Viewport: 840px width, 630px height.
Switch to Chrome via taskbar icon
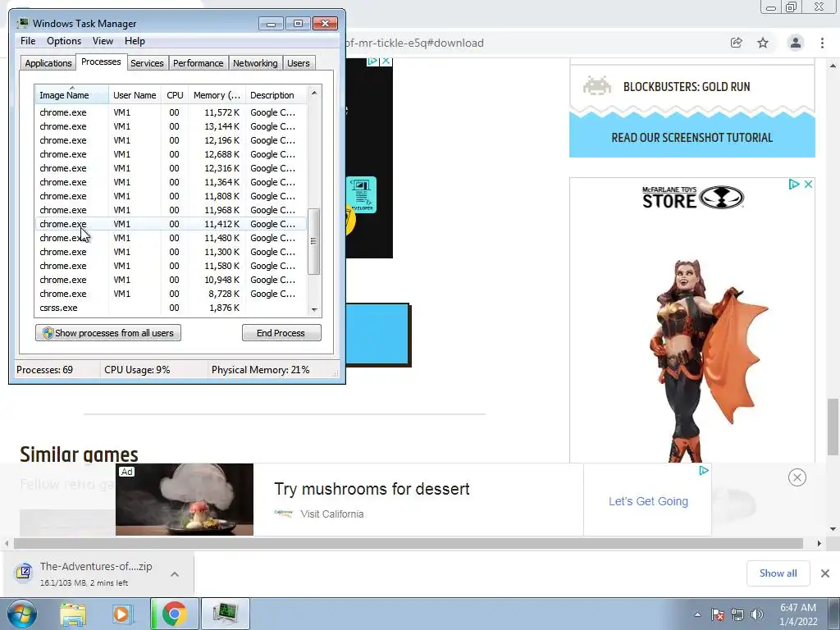click(174, 614)
